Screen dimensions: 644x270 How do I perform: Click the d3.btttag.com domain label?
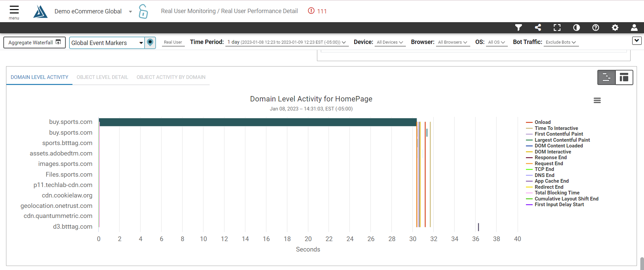point(72,227)
